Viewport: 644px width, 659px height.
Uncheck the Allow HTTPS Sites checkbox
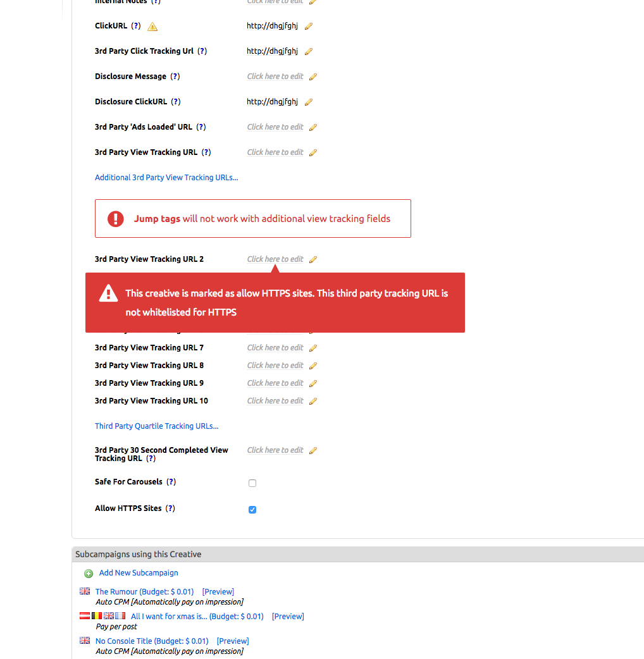click(x=252, y=510)
